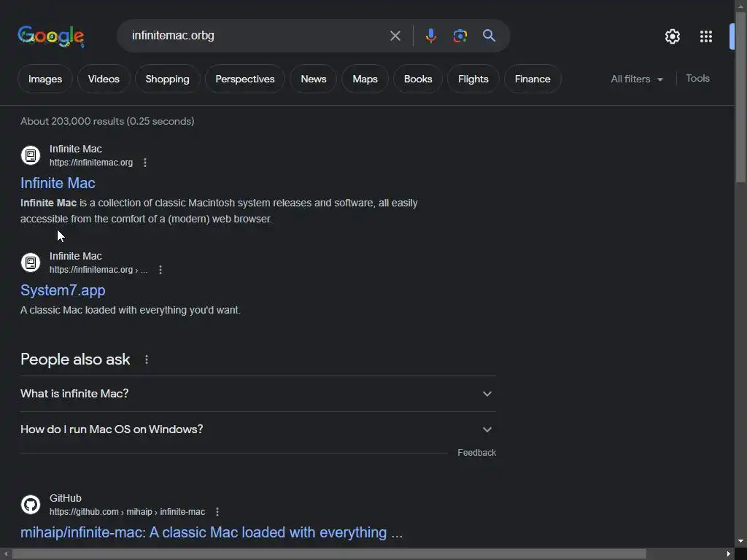Open the Maps filter

pos(365,79)
